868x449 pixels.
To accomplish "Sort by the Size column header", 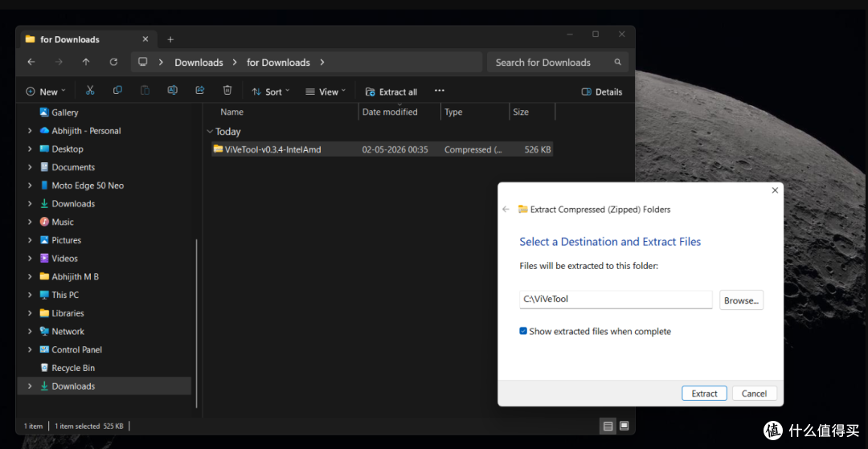I will click(521, 112).
